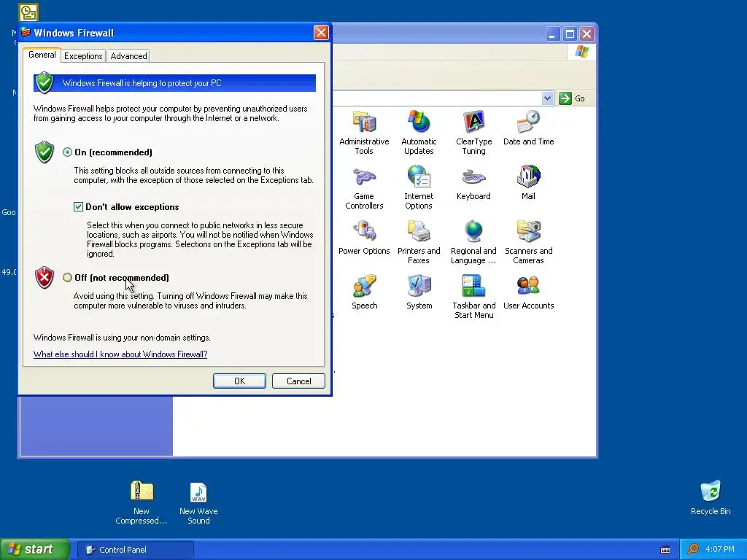This screenshot has width=747, height=560.
Task: Open Administrative Tools in Control Panel
Action: [364, 133]
